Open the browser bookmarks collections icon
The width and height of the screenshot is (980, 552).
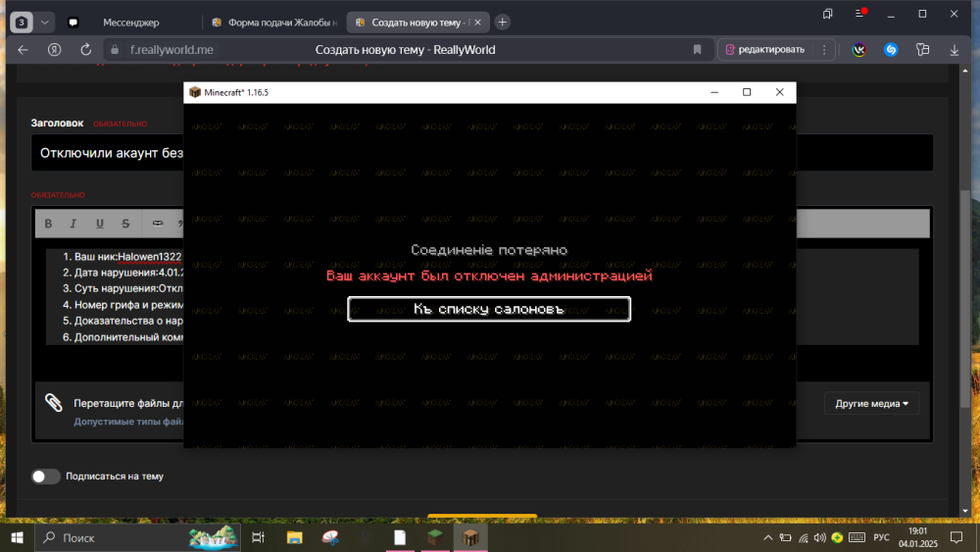point(827,14)
